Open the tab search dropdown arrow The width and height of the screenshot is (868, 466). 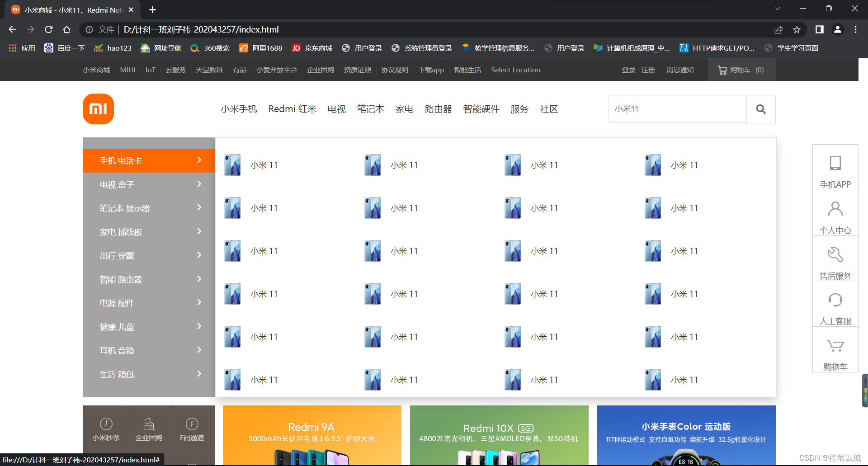(x=778, y=9)
